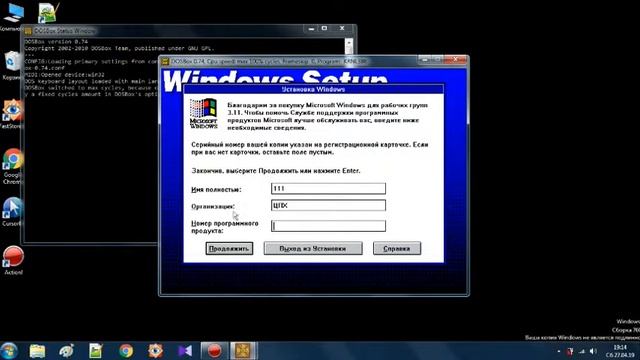Screen dimensions: 640x360
Task: Click the DOSBox Status Window title icon
Action: 28,31
